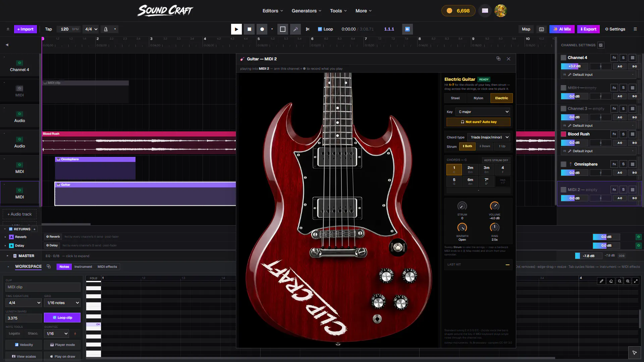Image resolution: width=644 pixels, height=362 pixels.
Task: Open fx for Blood Rush channel
Action: [x=614, y=134]
